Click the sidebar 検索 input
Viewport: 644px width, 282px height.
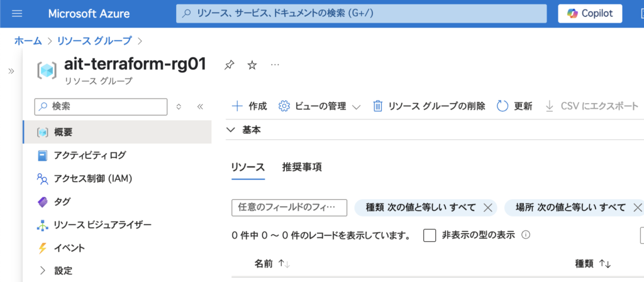tap(101, 107)
